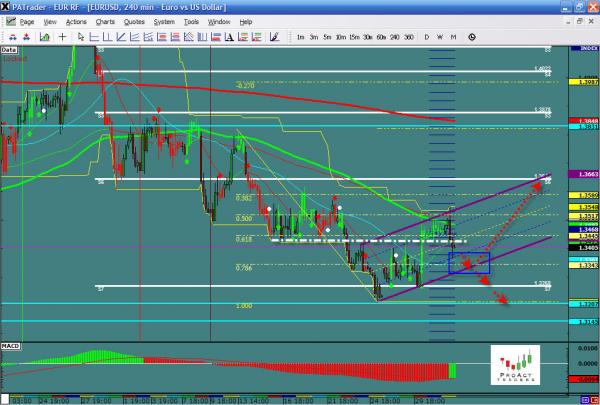Image resolution: width=600 pixels, height=405 pixels.
Task: Click the MACD indicator panel label
Action: point(10,345)
